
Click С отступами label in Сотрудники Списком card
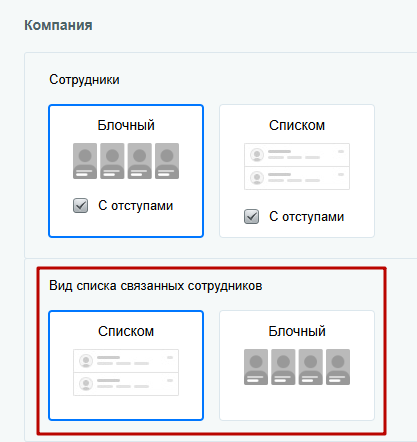(x=306, y=217)
